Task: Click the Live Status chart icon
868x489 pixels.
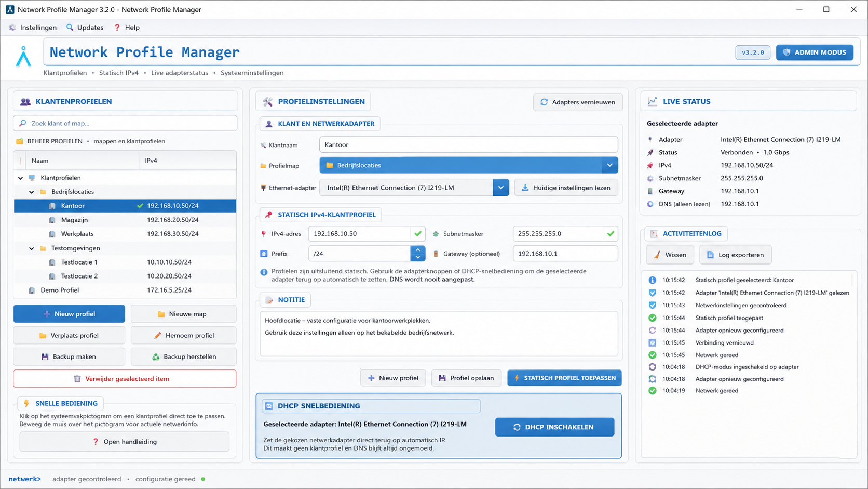Action: [653, 101]
